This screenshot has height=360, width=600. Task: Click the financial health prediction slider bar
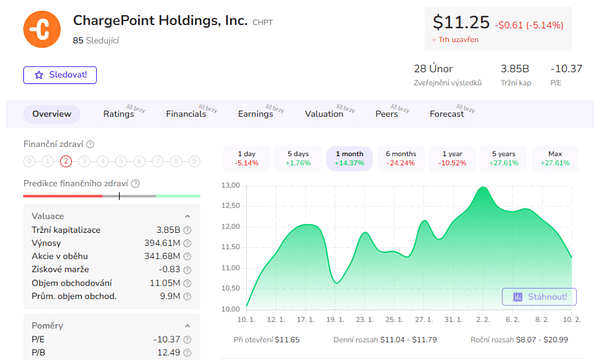(x=112, y=196)
